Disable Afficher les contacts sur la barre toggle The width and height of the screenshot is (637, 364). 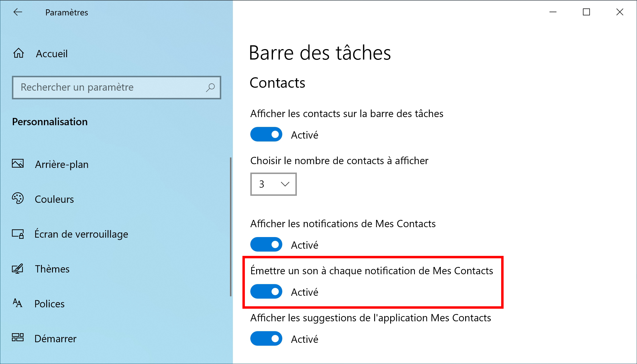click(x=266, y=135)
